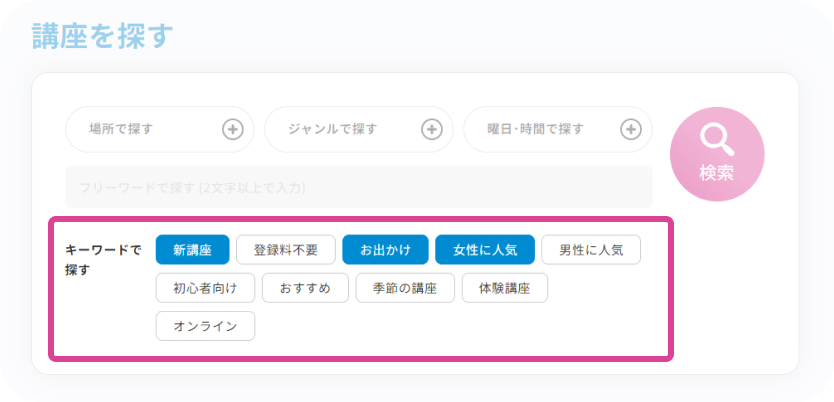Deselect the 女性に人気 keyword tag
The width and height of the screenshot is (834, 402).
485,249
